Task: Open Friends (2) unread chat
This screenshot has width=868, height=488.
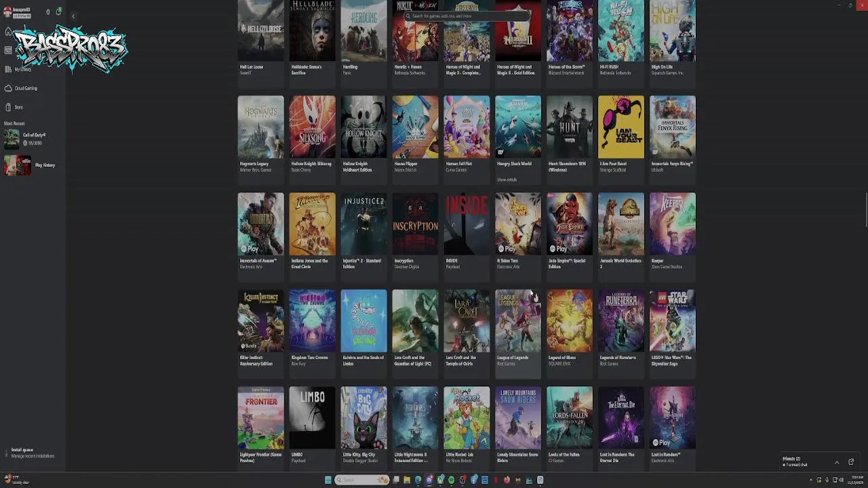Action: click(x=795, y=462)
